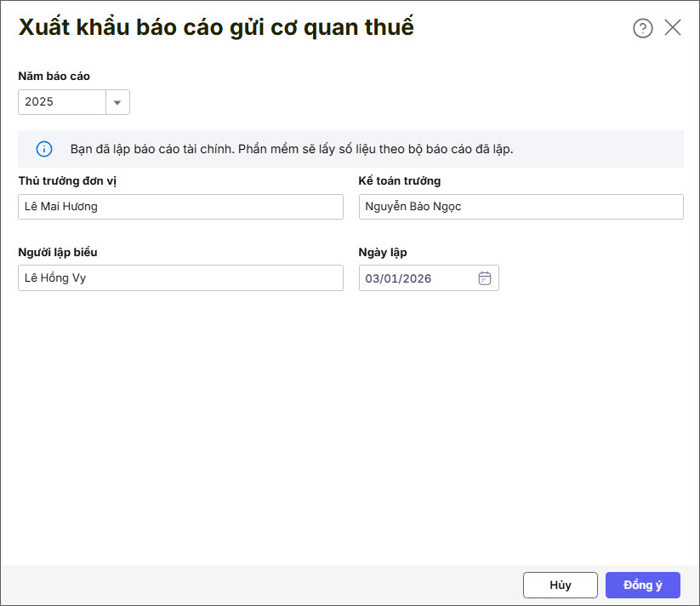Image resolution: width=700 pixels, height=606 pixels.
Task: Click the blue info icon in the banner
Action: pos(44,149)
